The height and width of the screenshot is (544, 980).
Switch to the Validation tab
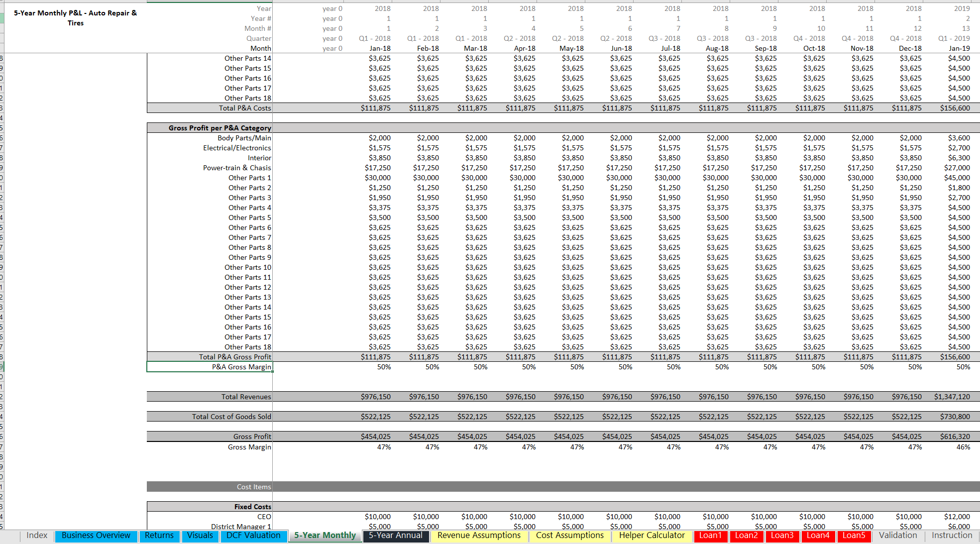tap(898, 536)
